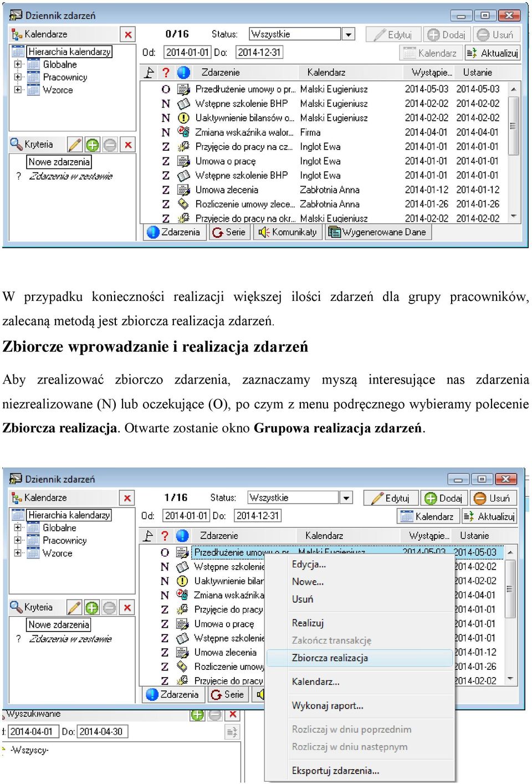Image resolution: width=532 pixels, height=784 pixels.
Task: Click the red question mark column header in the 0/16 window
Action: point(166,73)
